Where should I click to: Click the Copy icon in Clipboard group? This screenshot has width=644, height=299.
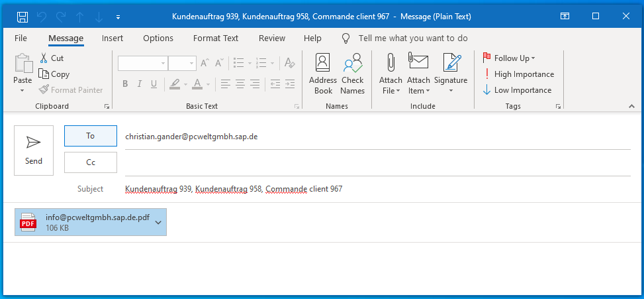(44, 74)
